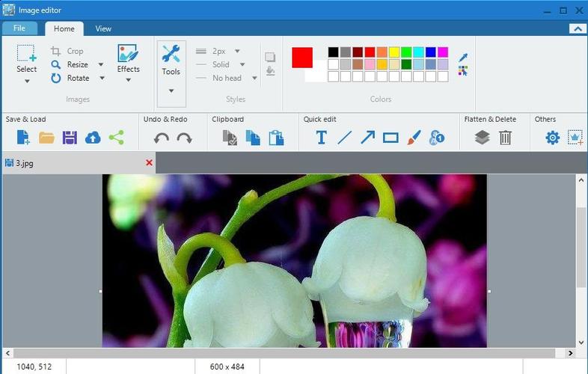
Task: Choose the yellow color swatch
Action: pyautogui.click(x=394, y=52)
